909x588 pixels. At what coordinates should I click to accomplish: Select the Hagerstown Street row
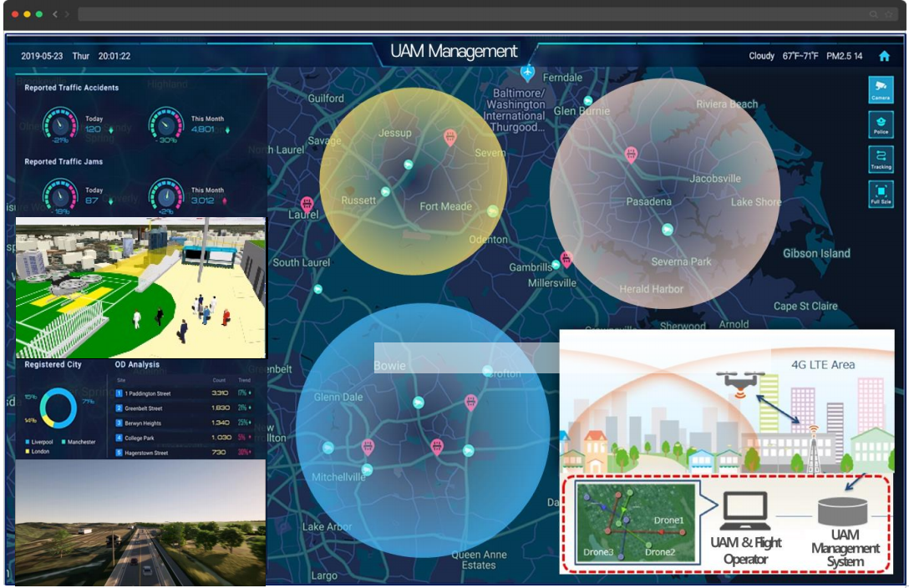(184, 453)
